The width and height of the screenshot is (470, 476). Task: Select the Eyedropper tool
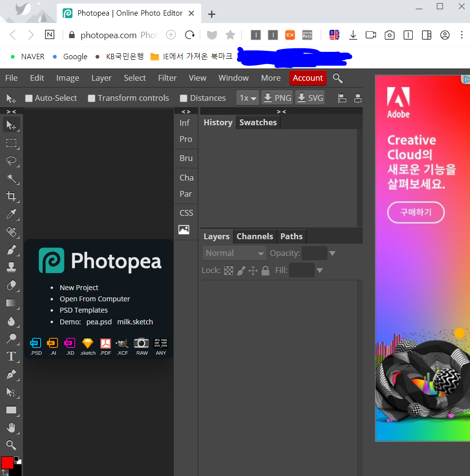pyautogui.click(x=12, y=214)
